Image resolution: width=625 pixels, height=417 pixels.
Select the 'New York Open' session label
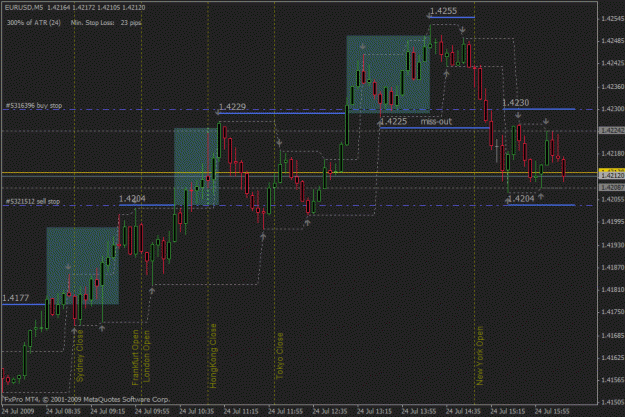coord(480,356)
